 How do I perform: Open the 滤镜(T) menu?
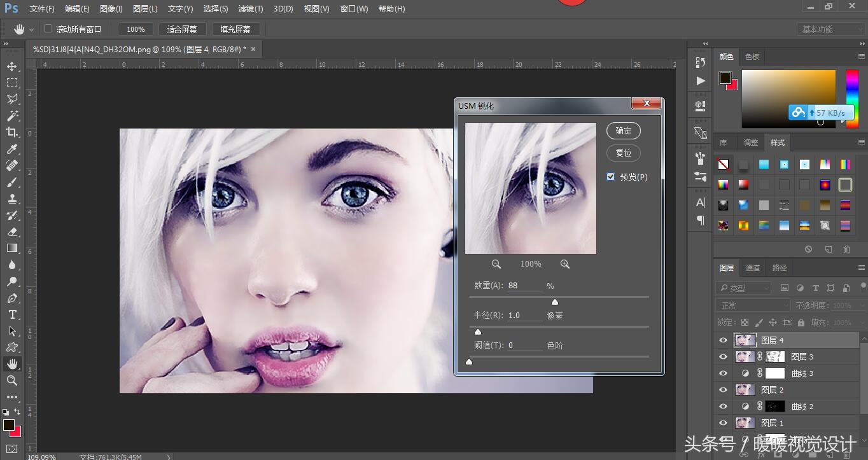pos(250,9)
